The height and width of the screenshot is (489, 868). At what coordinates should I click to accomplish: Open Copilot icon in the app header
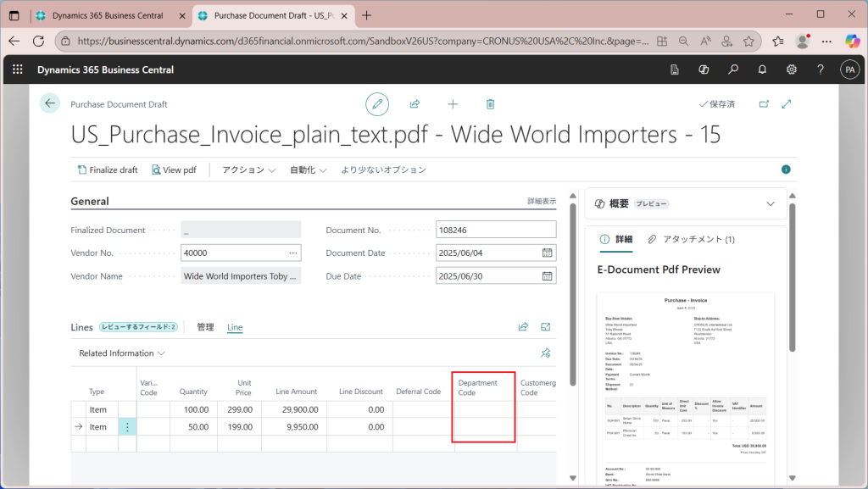704,69
